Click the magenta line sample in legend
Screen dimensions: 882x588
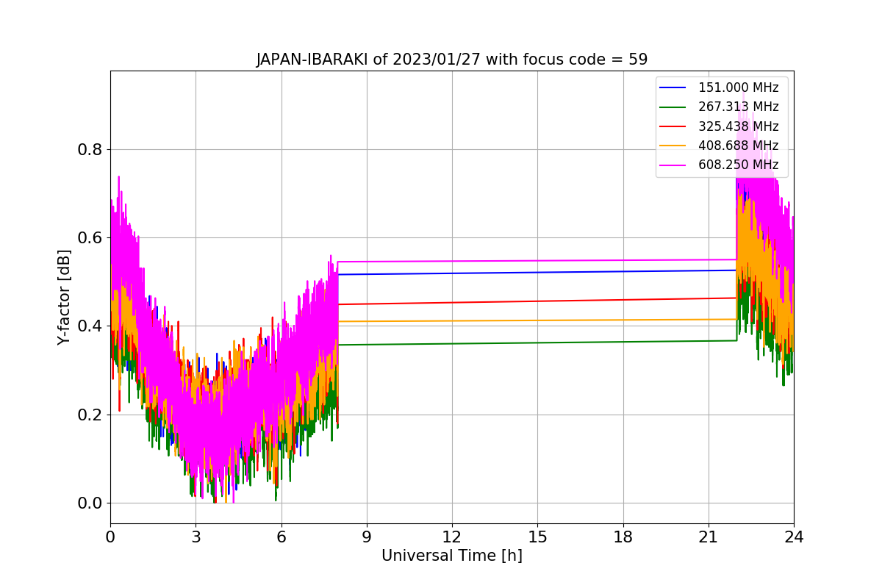673,165
